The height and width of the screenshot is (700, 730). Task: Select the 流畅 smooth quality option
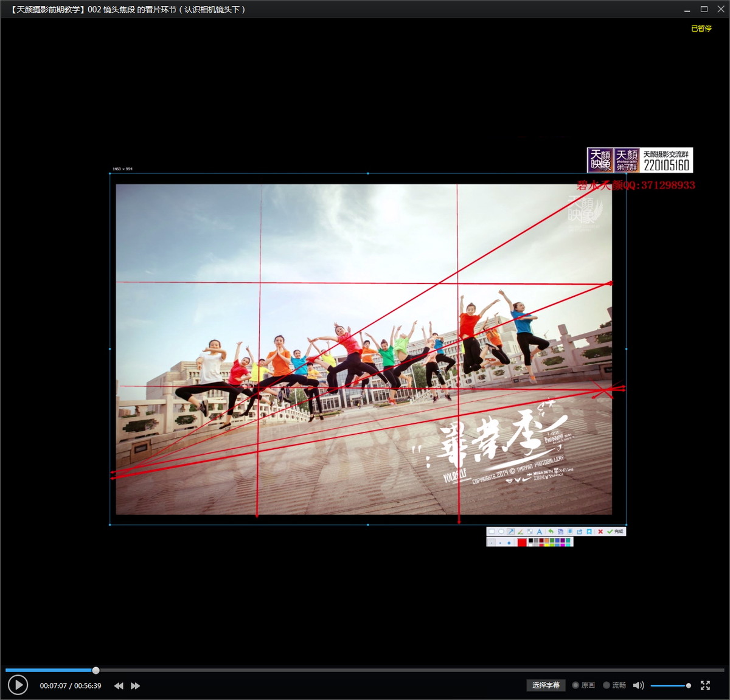(614, 685)
